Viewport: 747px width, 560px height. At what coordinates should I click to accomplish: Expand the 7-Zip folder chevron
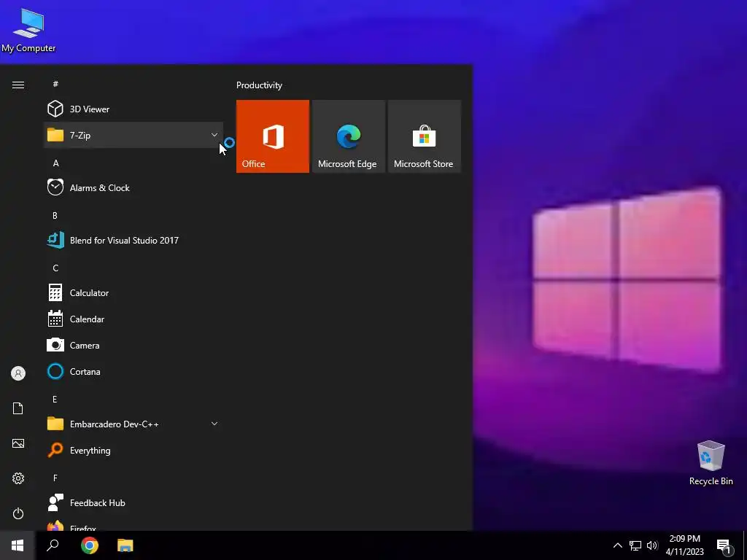tap(214, 135)
